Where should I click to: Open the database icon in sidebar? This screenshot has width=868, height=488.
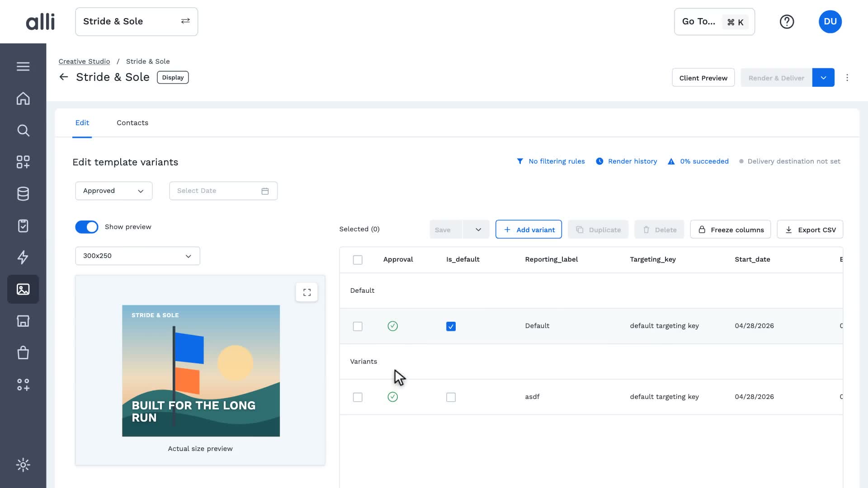click(x=23, y=194)
